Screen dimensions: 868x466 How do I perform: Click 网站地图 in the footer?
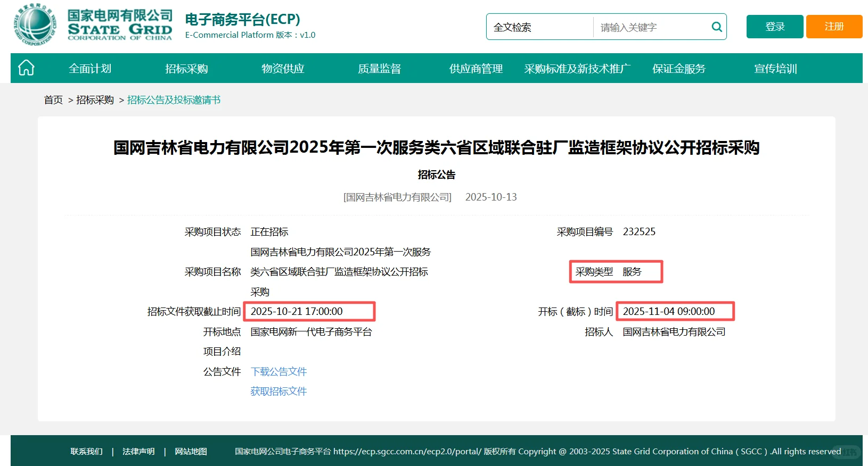point(191,452)
